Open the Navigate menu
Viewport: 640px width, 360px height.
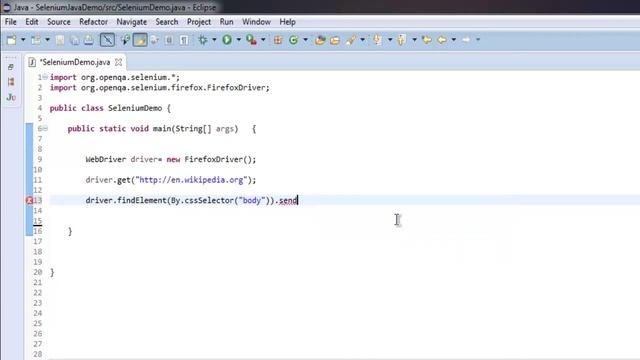[x=131, y=22]
